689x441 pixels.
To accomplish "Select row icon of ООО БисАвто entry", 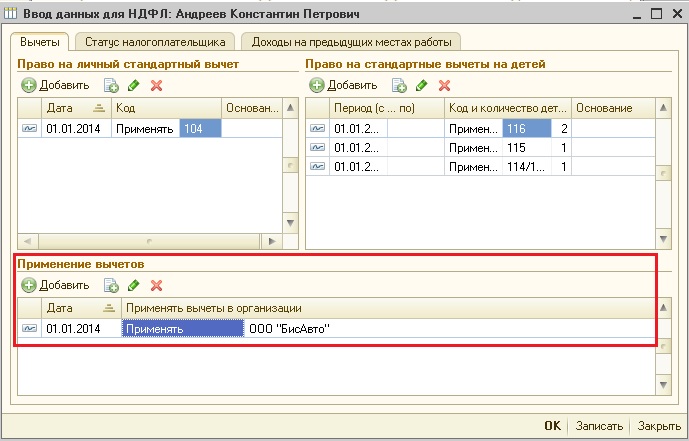I will tap(29, 329).
